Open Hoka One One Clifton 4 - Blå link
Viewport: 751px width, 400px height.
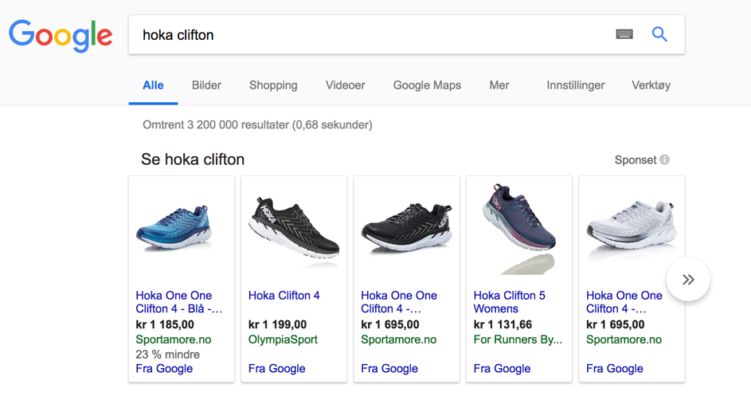[x=179, y=302]
